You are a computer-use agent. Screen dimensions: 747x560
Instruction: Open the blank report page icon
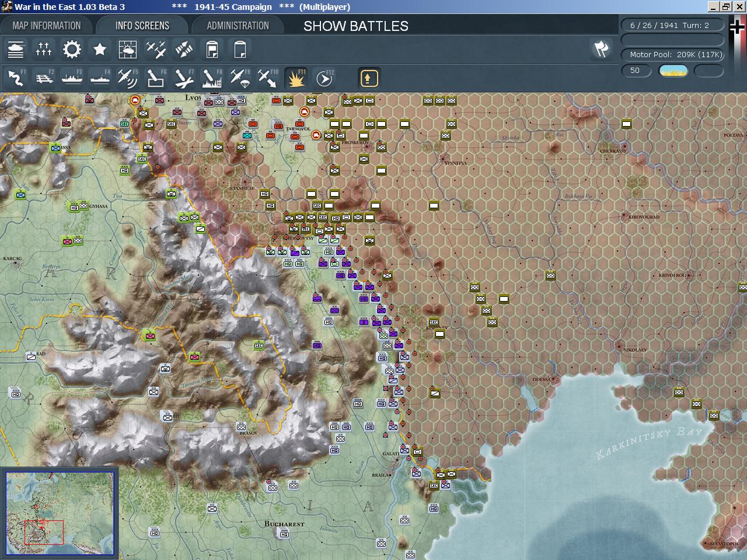(240, 50)
